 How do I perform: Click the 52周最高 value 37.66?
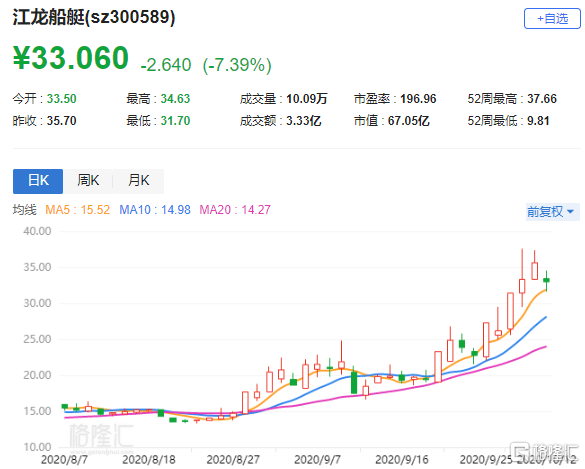click(542, 99)
